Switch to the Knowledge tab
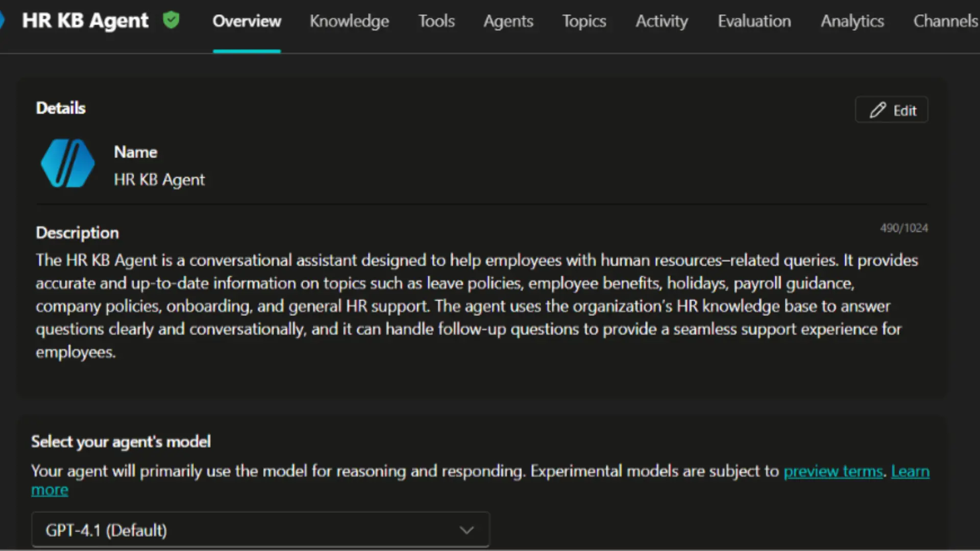The image size is (980, 551). coord(349,21)
